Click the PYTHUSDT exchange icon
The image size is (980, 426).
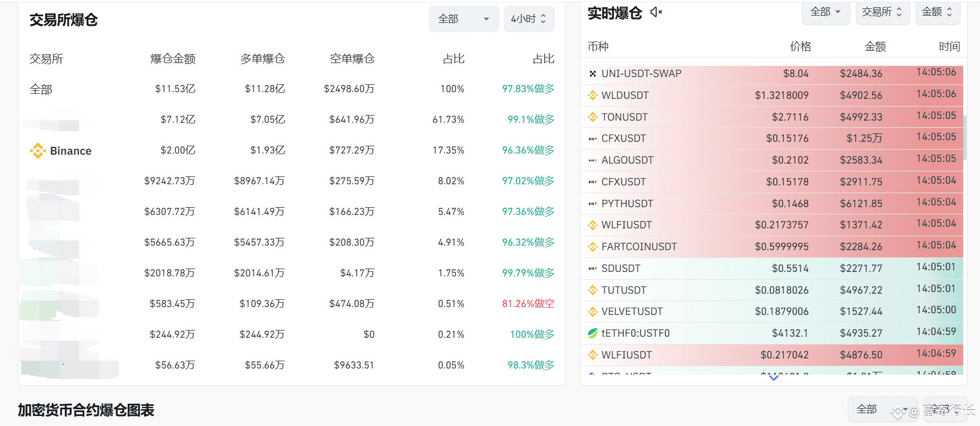pos(593,204)
